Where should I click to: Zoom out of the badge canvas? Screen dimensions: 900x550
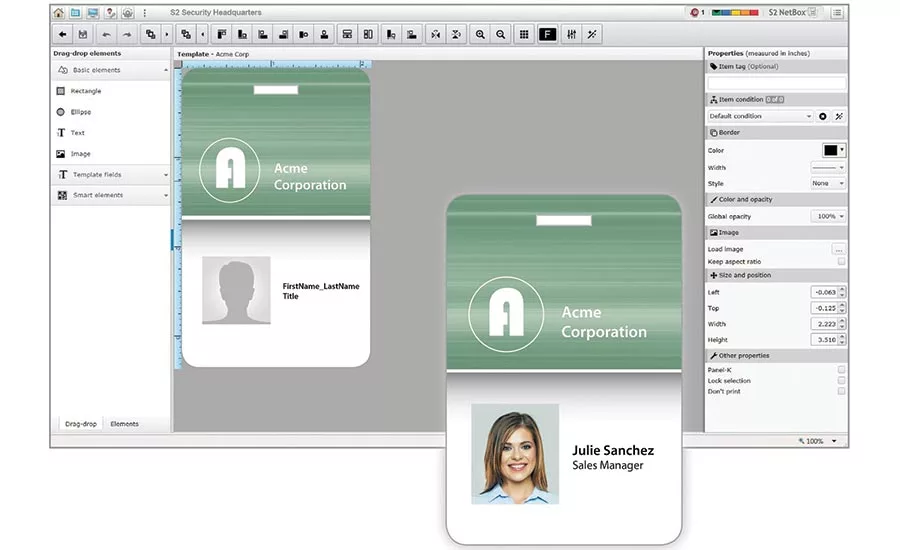click(501, 34)
